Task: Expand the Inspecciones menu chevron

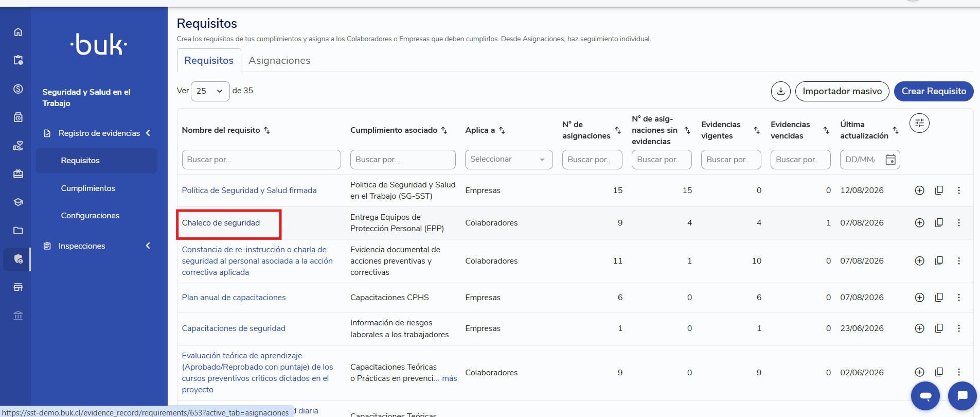Action: click(x=148, y=246)
